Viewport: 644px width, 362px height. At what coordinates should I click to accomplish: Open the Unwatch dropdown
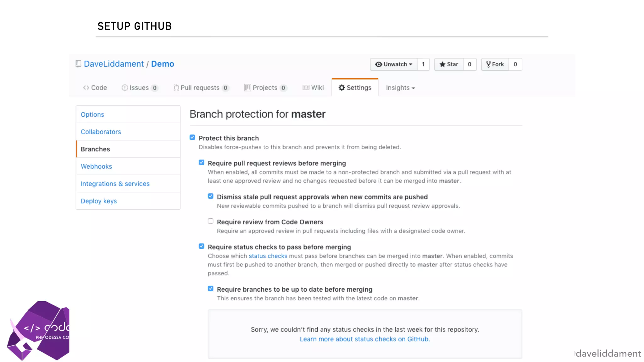tap(394, 64)
